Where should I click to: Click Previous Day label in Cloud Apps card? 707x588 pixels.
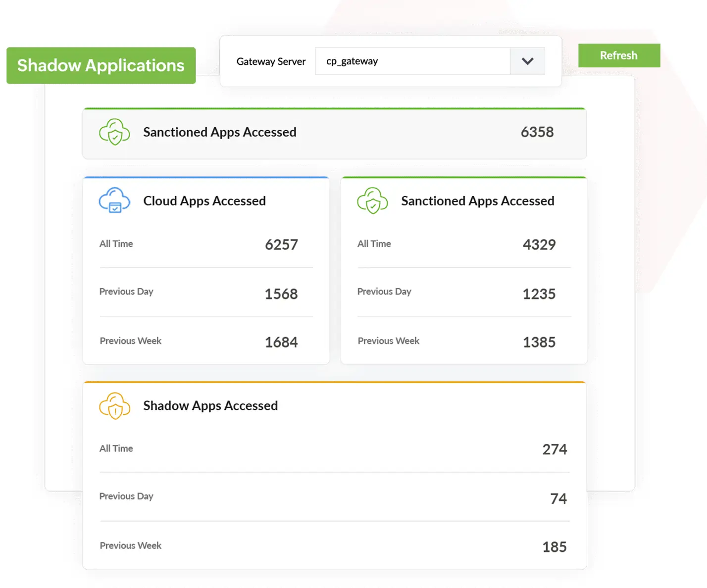[x=126, y=292]
